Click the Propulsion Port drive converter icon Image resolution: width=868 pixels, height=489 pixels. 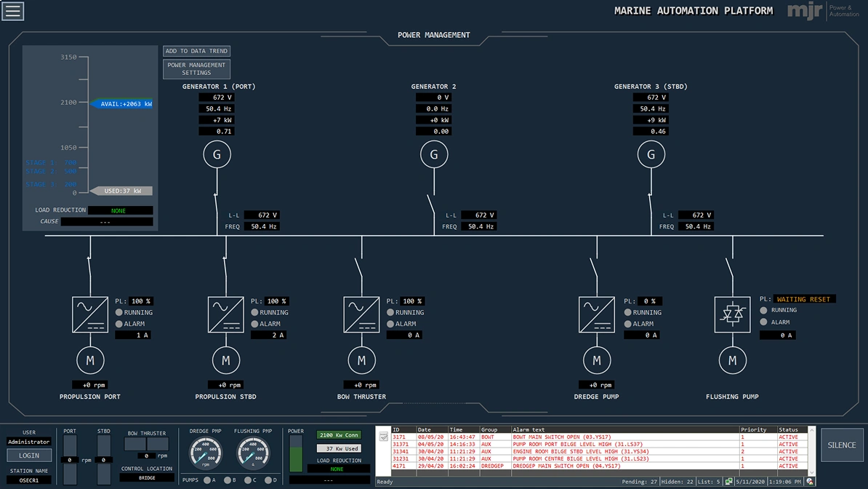(90, 315)
